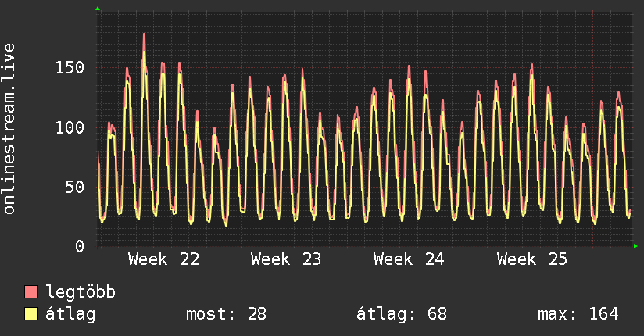The width and height of the screenshot is (644, 336).
Task: Click the green arrow at top of y-axis
Action: pos(98,9)
